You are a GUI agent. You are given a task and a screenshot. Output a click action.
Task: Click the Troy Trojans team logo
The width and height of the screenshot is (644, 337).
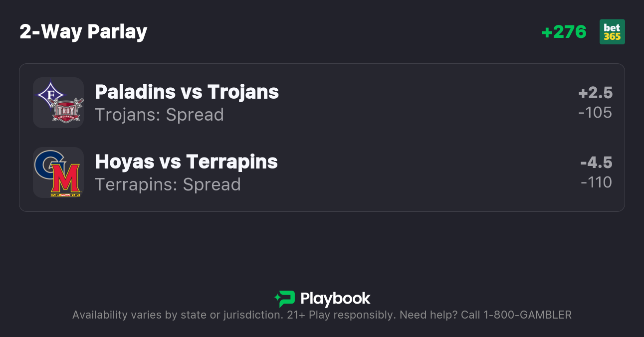click(x=67, y=110)
